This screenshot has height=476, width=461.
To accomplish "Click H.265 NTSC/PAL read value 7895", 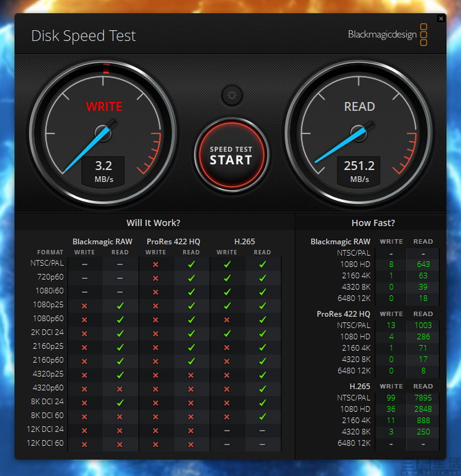I will click(423, 397).
